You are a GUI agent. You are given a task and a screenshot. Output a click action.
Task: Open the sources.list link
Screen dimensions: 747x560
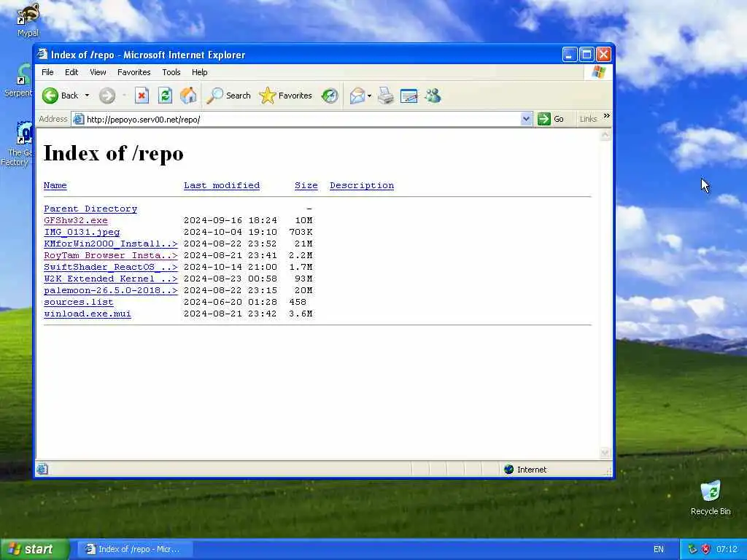[79, 302]
